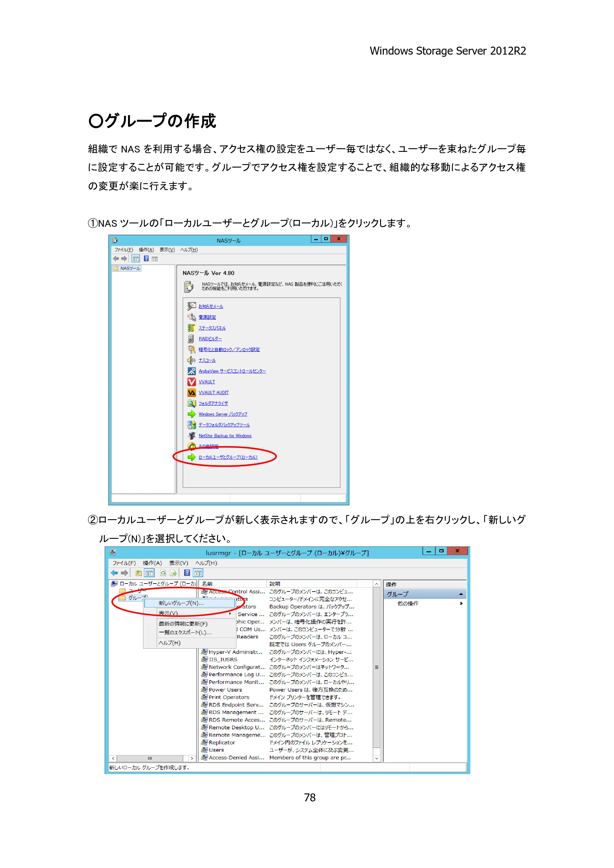614x868 pixels.
Task: Collapse the グループ section in 操作 pane
Action: pos(461,594)
